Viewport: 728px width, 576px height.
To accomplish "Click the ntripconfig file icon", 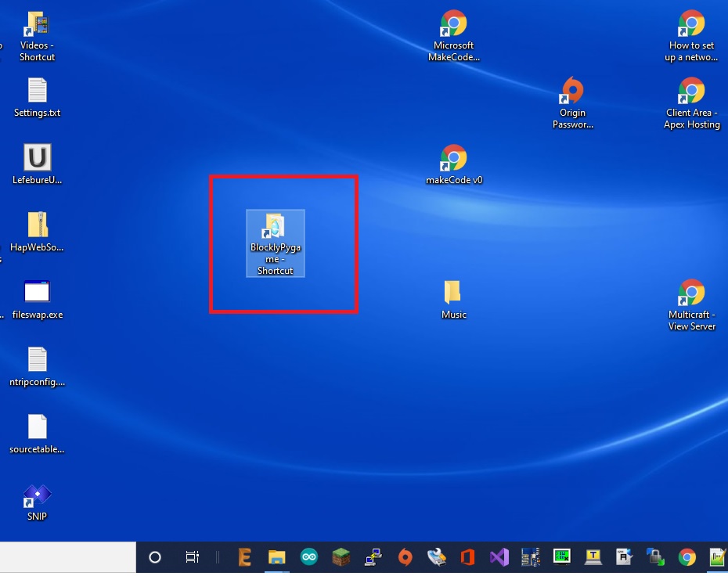I will coord(37,360).
